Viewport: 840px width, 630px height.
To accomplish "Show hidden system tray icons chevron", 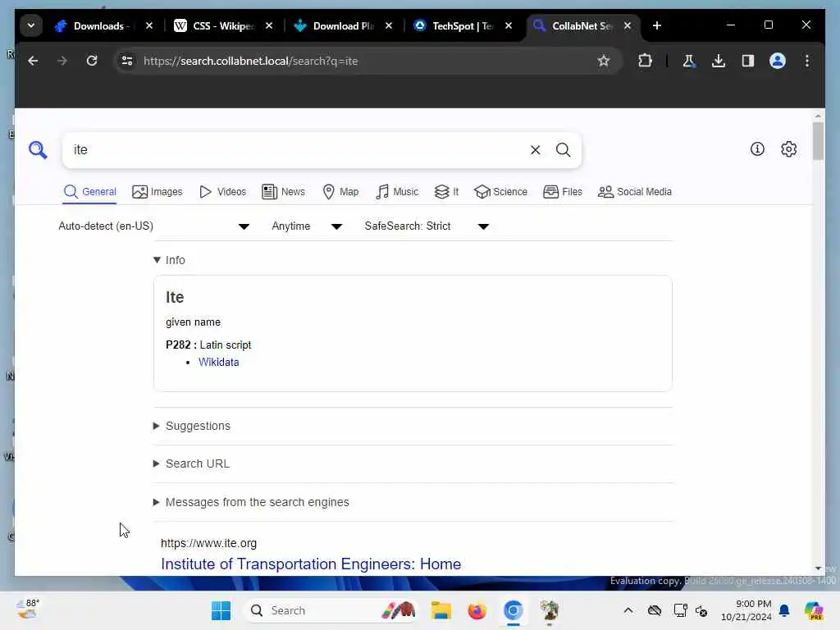I will click(628, 610).
